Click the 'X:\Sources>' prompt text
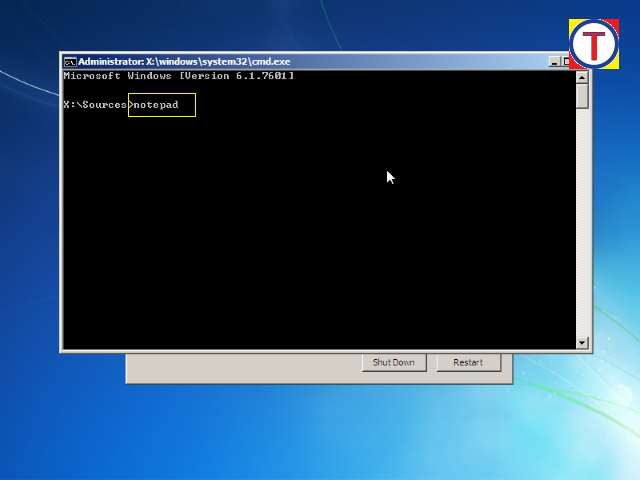This screenshot has width=640, height=480. click(x=98, y=105)
